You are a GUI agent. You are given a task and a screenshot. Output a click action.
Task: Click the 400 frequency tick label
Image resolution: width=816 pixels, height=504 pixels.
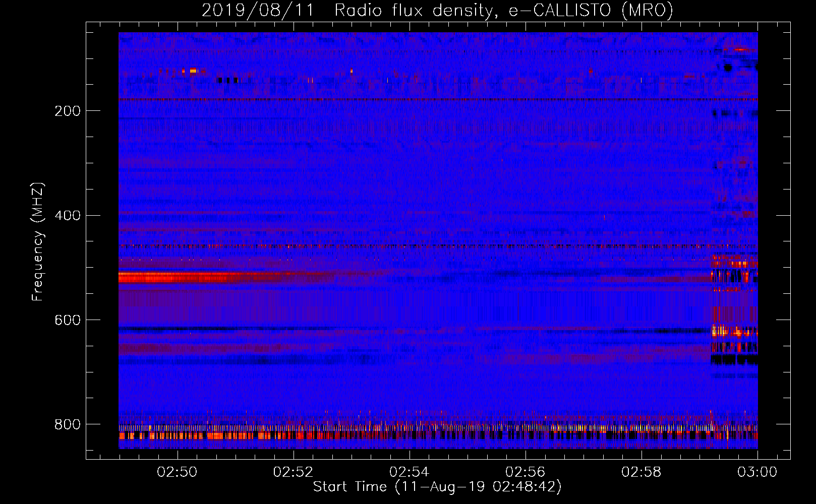(x=68, y=216)
